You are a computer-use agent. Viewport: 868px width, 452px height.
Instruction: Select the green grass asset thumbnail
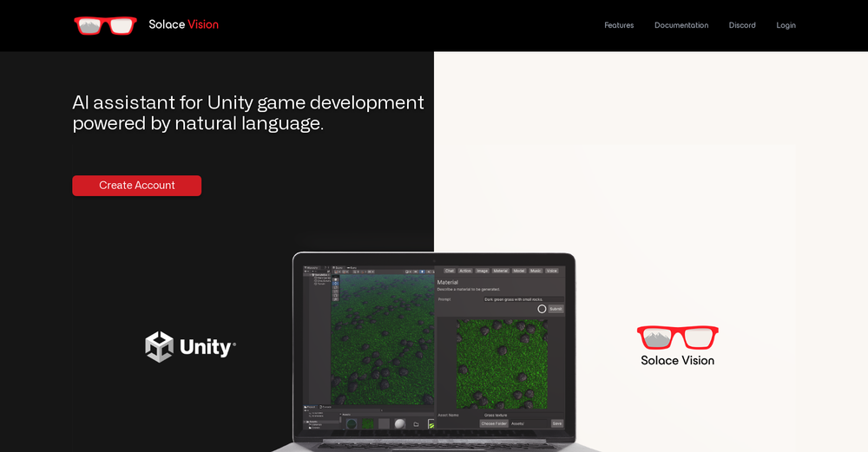368,423
